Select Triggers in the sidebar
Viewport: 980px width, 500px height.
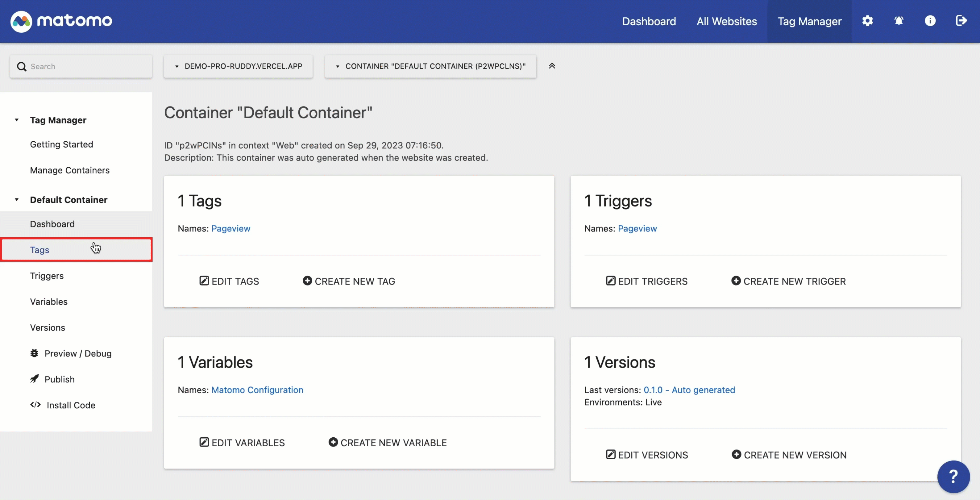pyautogui.click(x=47, y=276)
